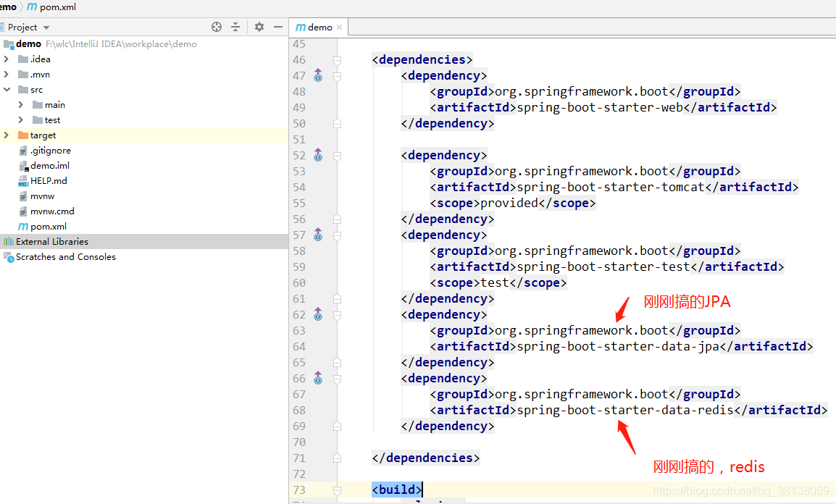
Task: Expand the main folder in project tree
Action: tap(22, 104)
